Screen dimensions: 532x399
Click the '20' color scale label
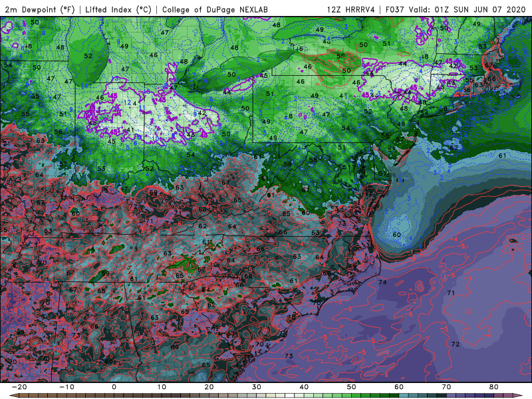pyautogui.click(x=209, y=387)
